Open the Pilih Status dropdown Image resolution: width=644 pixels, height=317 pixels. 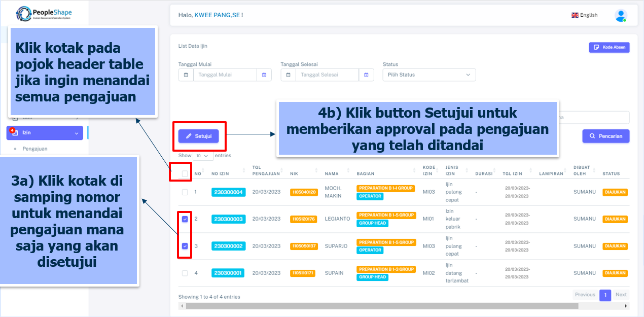429,75
